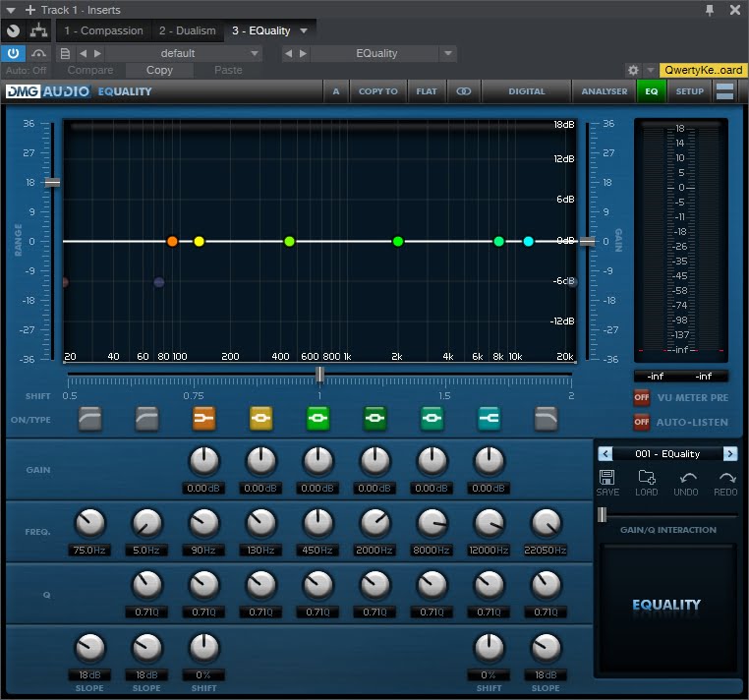Image resolution: width=749 pixels, height=700 pixels.
Task: Open the dropdown arrow next to 3 - EQuality
Action: pos(304,30)
